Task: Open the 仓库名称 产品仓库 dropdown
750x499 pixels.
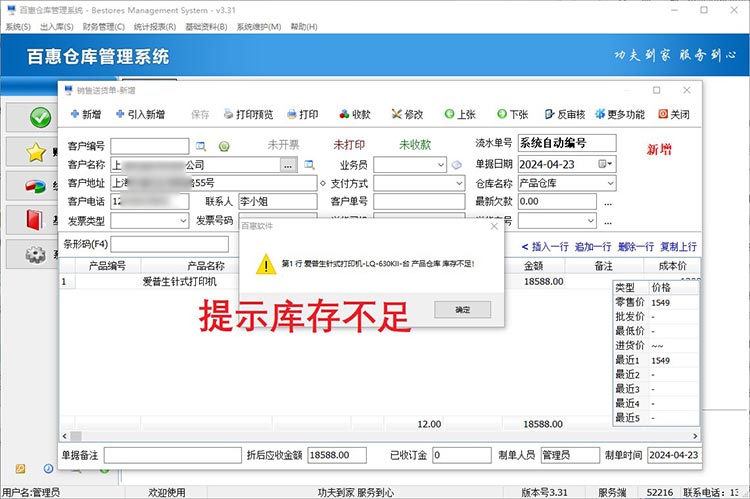Action: coord(610,183)
